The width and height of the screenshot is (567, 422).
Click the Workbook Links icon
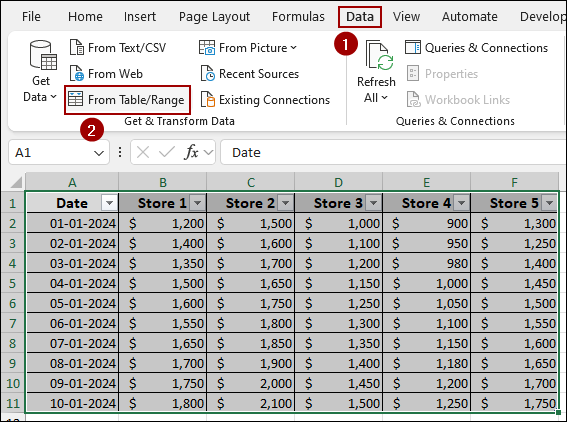click(413, 99)
